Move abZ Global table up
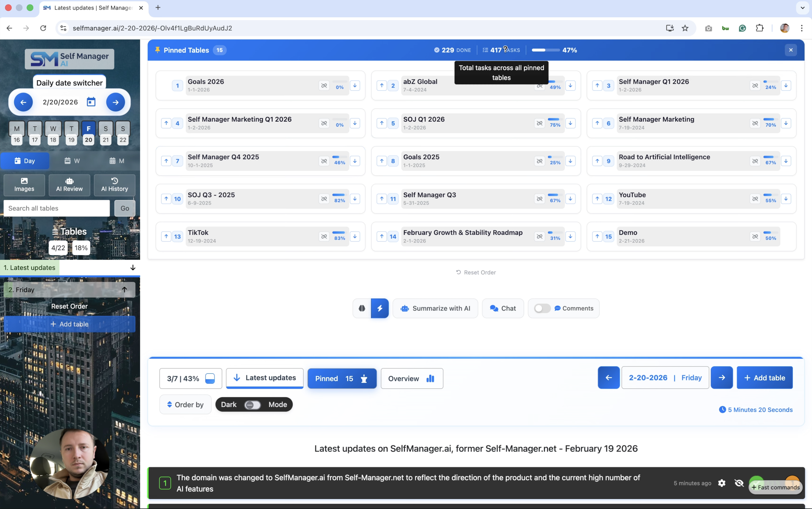 click(382, 85)
